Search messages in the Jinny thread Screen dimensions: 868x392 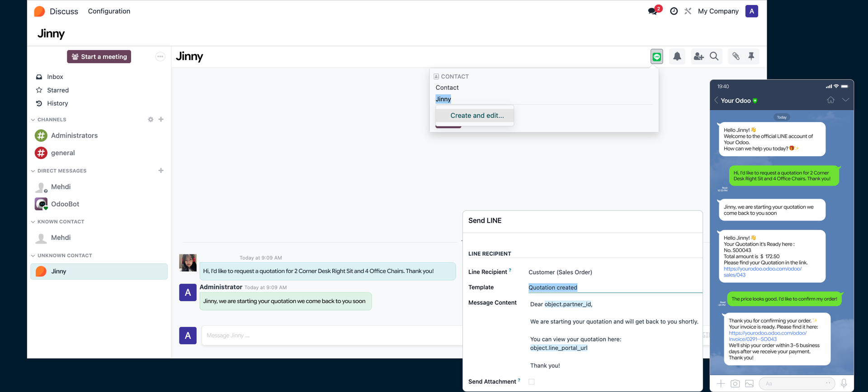[714, 56]
